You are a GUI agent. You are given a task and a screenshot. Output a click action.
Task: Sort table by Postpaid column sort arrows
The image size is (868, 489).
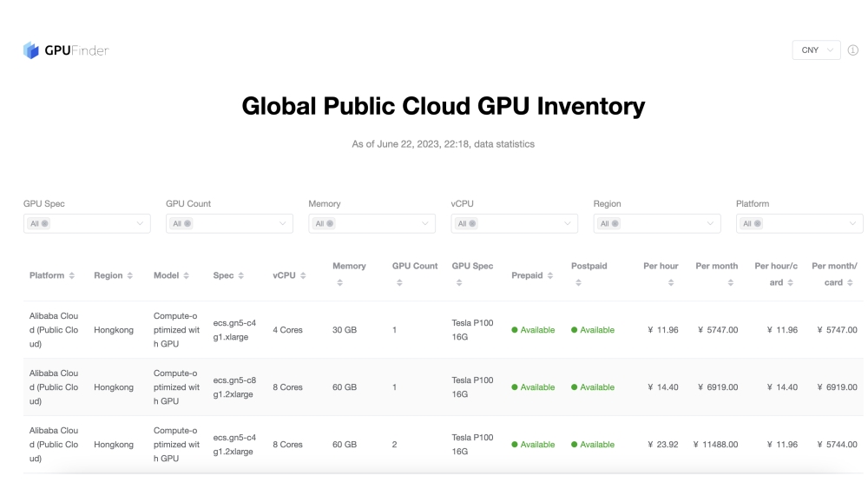click(578, 283)
